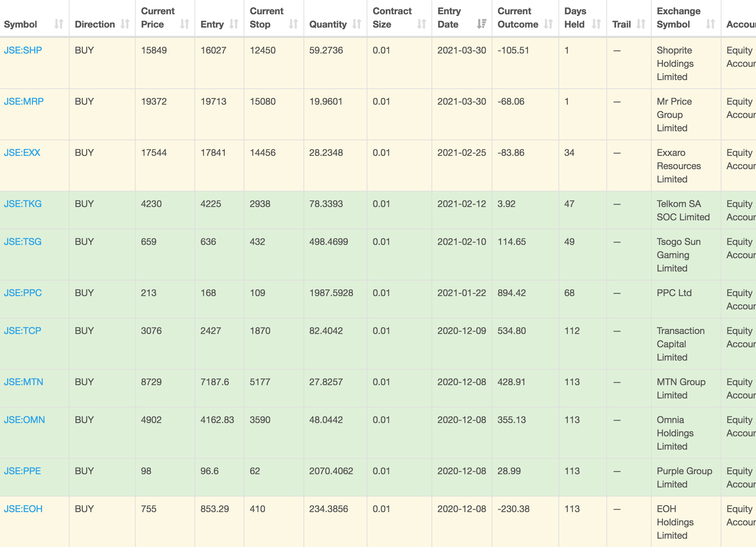Click the 3.92 outcome cell

(525, 210)
